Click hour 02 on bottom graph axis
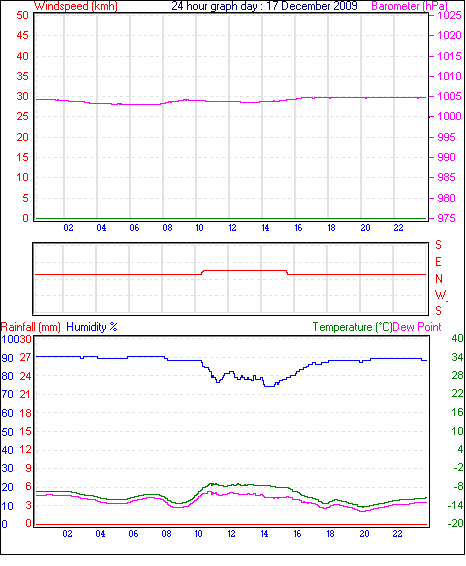Image resolution: width=466 pixels, height=566 pixels. (x=67, y=534)
